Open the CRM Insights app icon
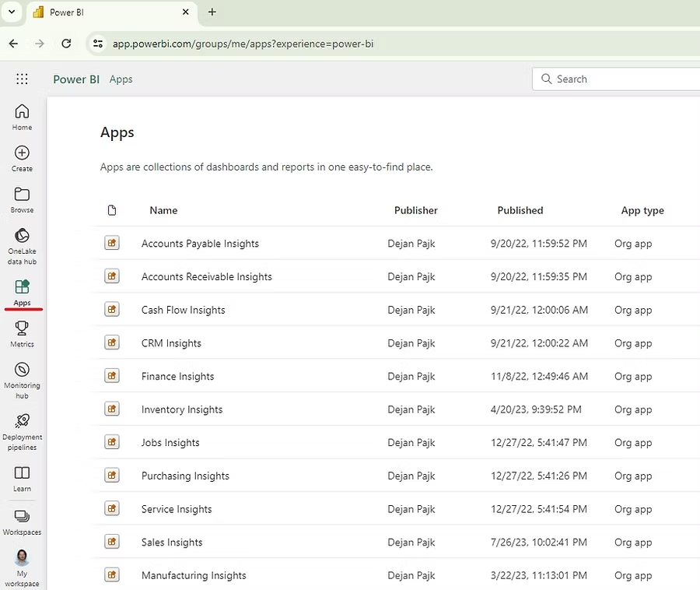 coord(112,342)
